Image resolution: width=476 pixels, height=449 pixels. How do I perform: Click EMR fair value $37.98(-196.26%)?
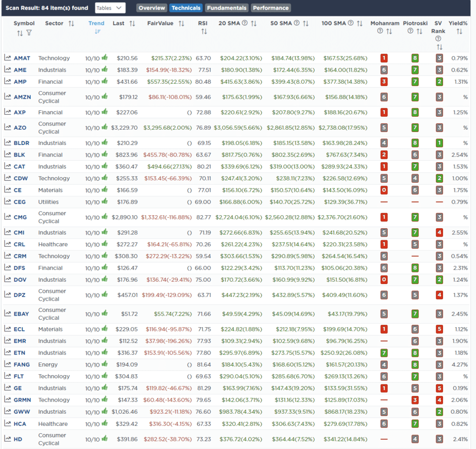coord(168,341)
